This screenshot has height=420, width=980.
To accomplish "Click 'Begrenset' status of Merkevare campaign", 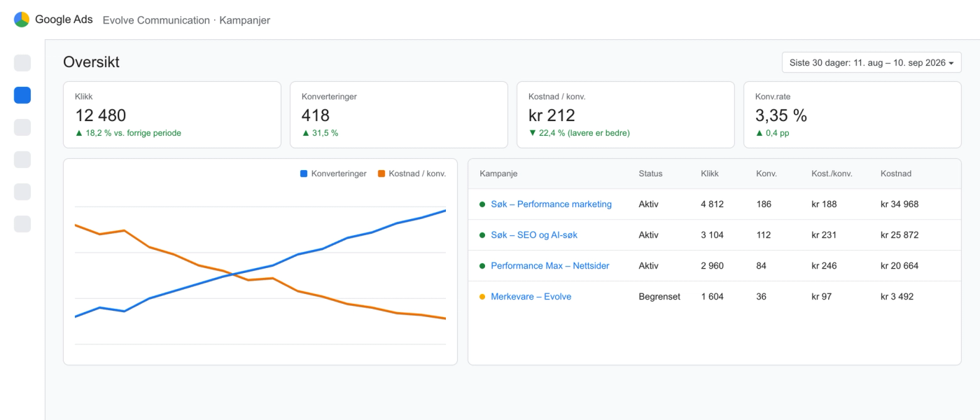I will coord(659,297).
